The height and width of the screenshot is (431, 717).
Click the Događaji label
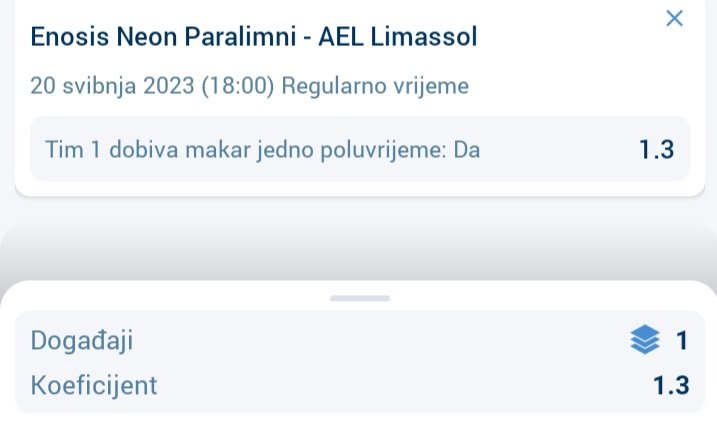[x=82, y=341]
